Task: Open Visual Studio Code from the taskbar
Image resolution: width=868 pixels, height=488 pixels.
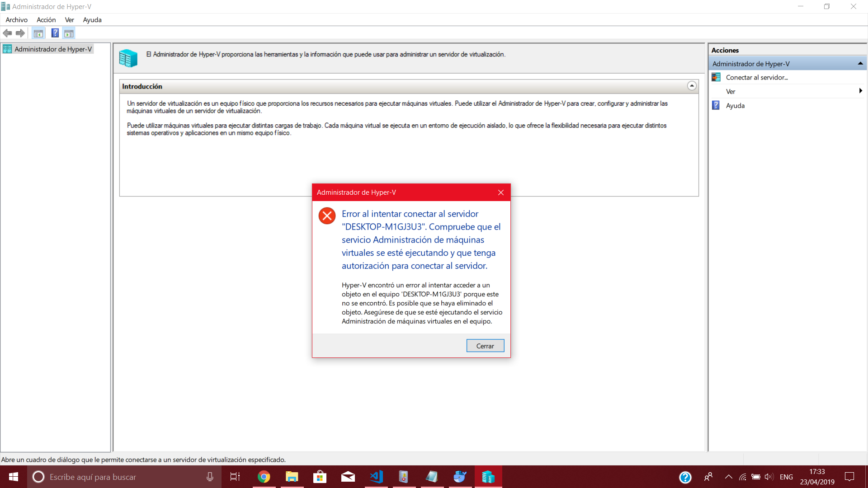Action: [x=376, y=477]
